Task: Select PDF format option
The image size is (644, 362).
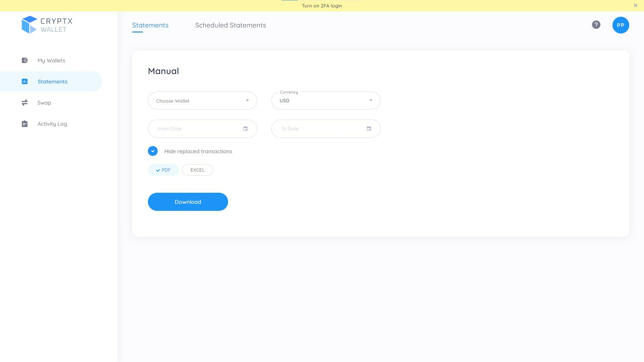Action: coord(163,170)
